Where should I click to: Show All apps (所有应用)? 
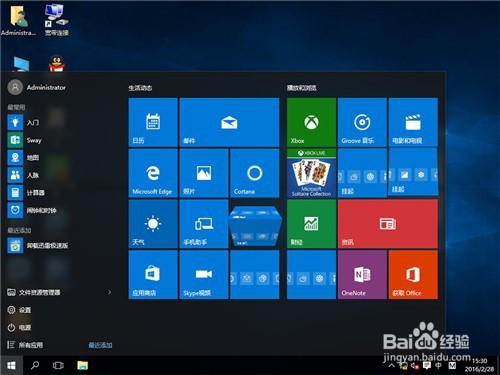coord(25,345)
